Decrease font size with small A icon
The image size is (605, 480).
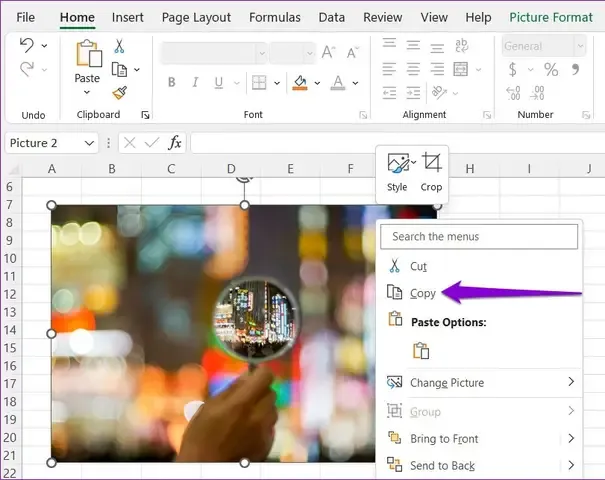[352, 52]
